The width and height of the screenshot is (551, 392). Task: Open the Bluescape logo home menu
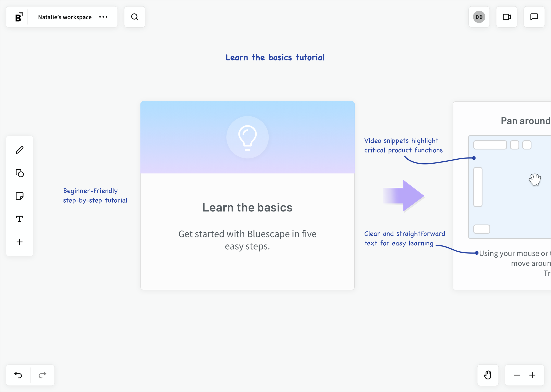click(19, 17)
